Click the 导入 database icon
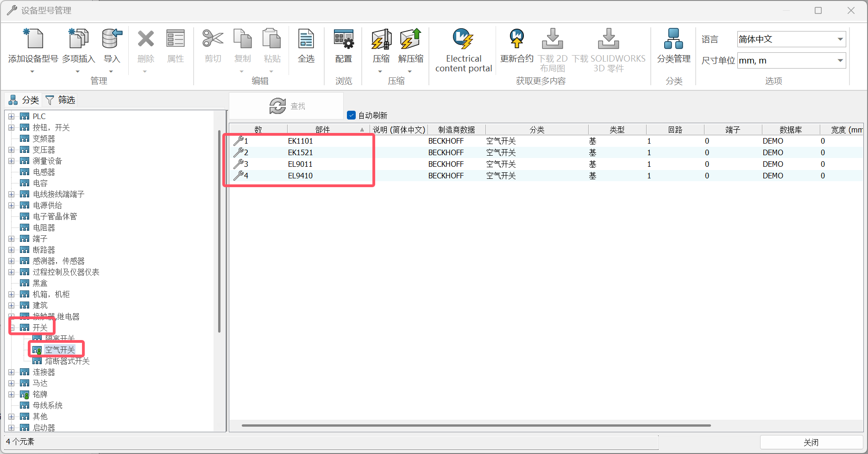This screenshot has height=454, width=868. tap(112, 39)
